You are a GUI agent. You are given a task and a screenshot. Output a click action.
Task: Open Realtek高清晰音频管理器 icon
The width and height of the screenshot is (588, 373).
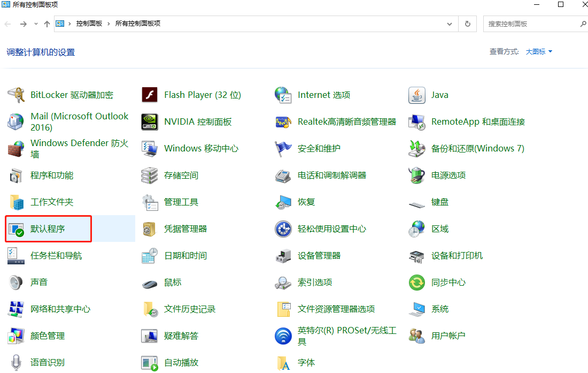tap(283, 121)
